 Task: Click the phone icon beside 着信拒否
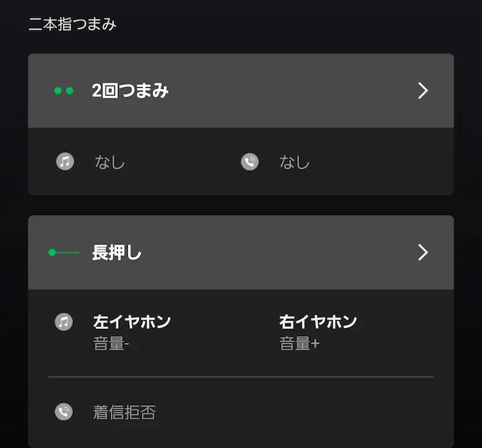click(x=64, y=411)
